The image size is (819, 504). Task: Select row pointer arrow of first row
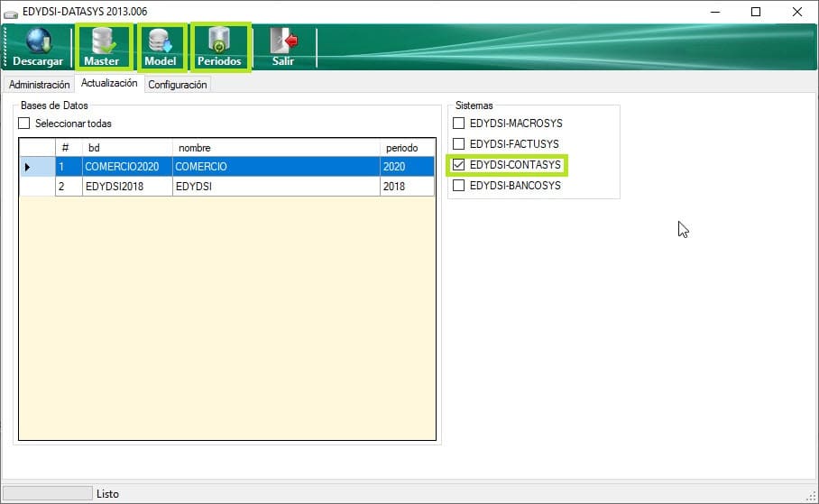28,167
